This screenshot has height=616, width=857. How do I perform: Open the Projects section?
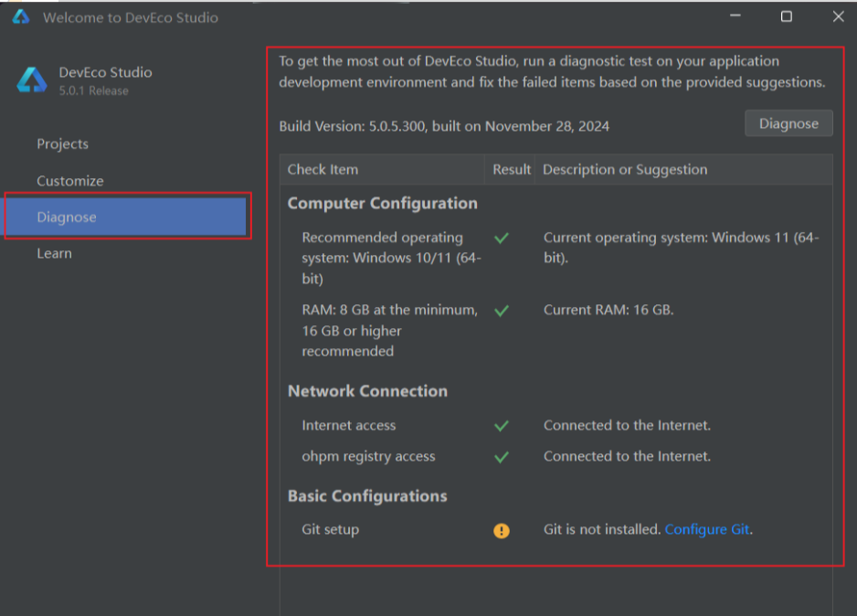(x=63, y=144)
